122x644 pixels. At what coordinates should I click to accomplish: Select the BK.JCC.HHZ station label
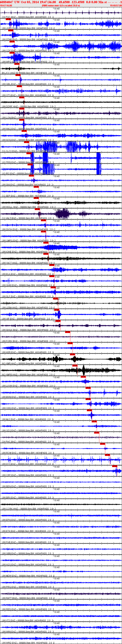point(28,73)
